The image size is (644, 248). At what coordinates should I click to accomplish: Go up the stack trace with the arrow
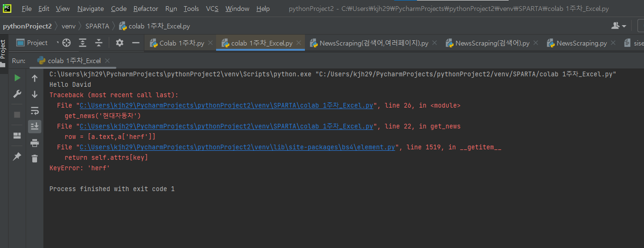(35, 78)
